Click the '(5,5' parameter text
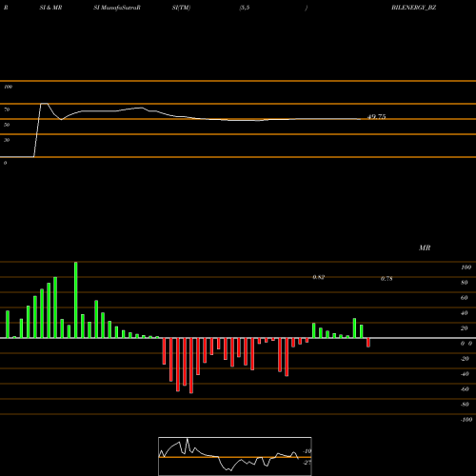The height and width of the screenshot is (476, 476). tap(245, 8)
